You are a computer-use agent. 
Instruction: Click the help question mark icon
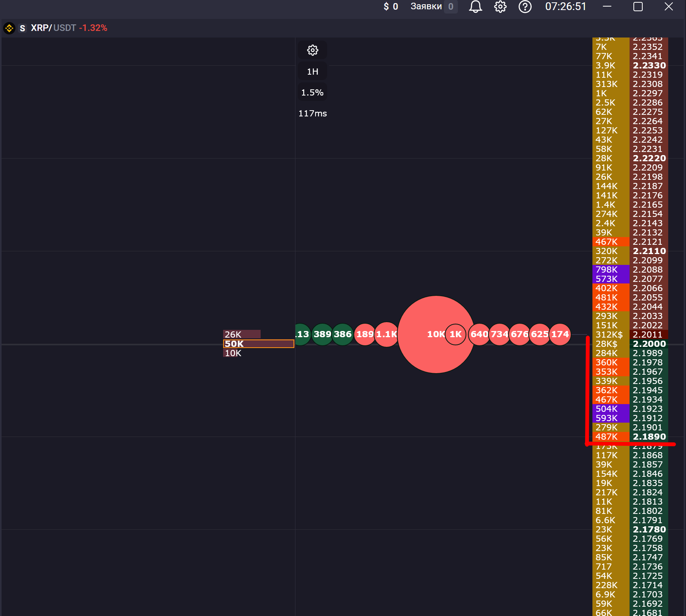pos(525,7)
